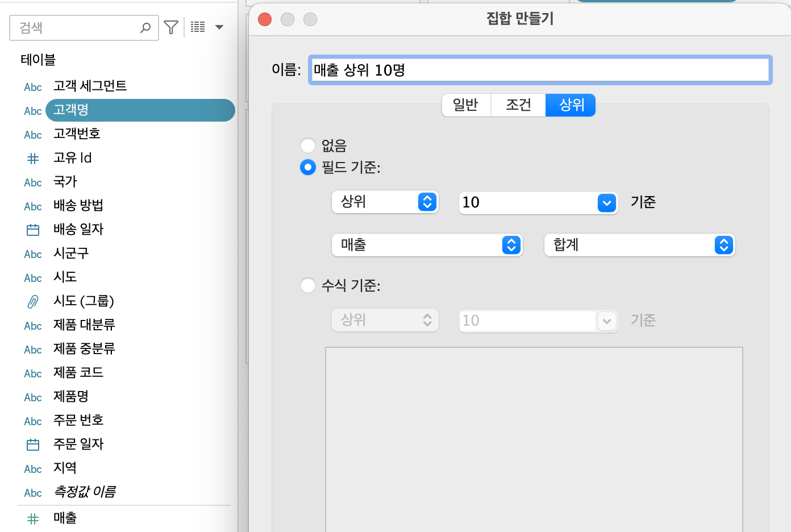
Task: Click the Abc icon beside 고객번호
Action: coord(33,135)
